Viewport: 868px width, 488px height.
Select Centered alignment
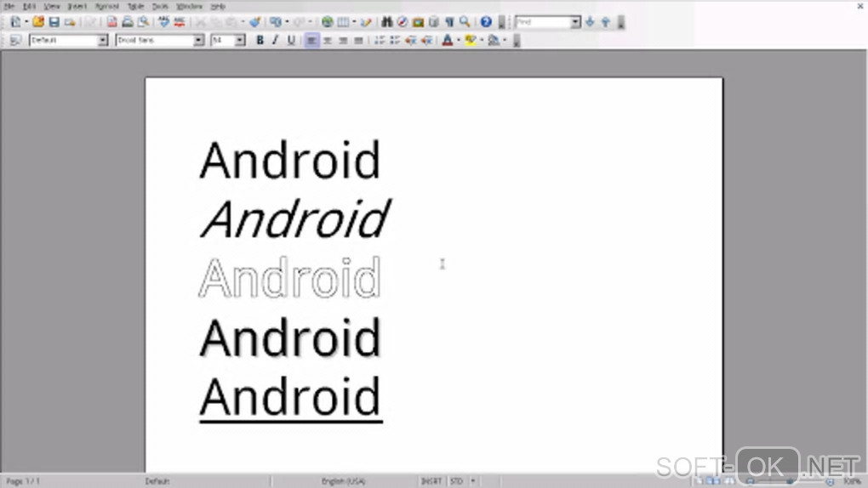coord(327,41)
